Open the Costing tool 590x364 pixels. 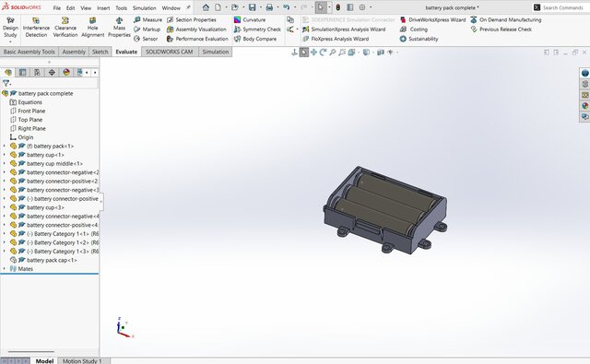coord(414,29)
